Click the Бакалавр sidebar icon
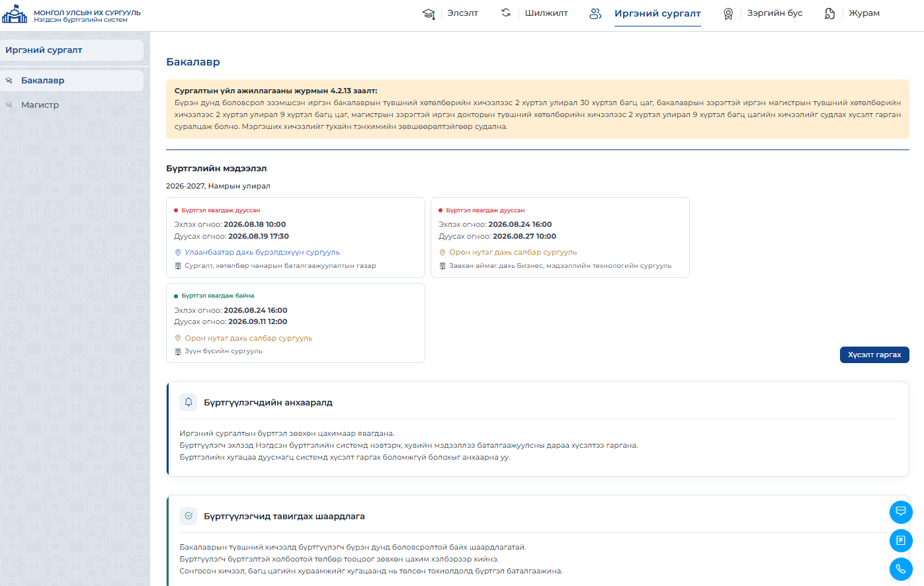The width and height of the screenshot is (924, 586). 9,81
